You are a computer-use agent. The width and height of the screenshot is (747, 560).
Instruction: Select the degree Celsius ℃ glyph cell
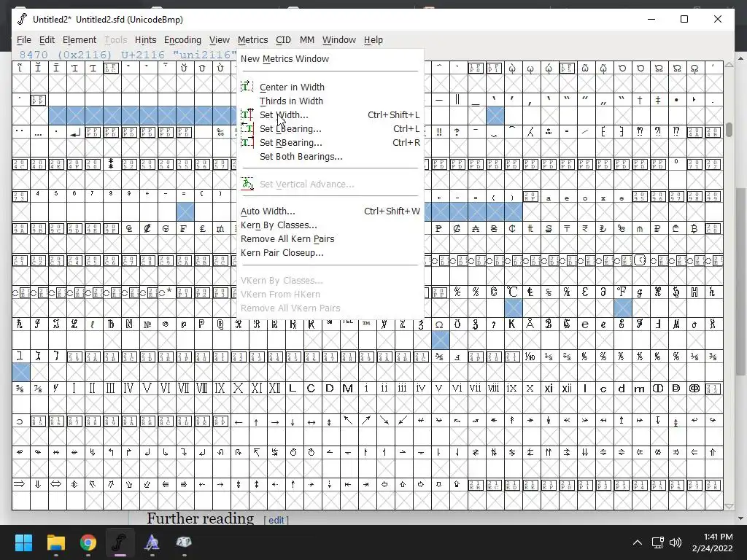coord(512,292)
